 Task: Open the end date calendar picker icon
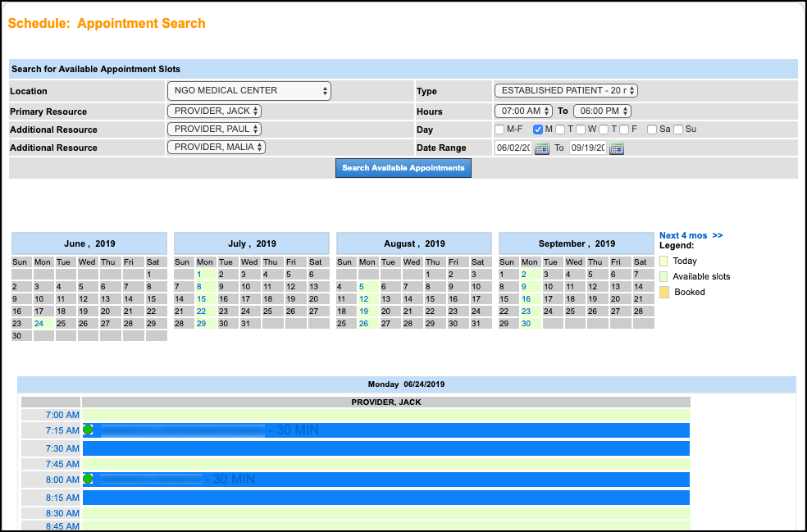point(617,148)
